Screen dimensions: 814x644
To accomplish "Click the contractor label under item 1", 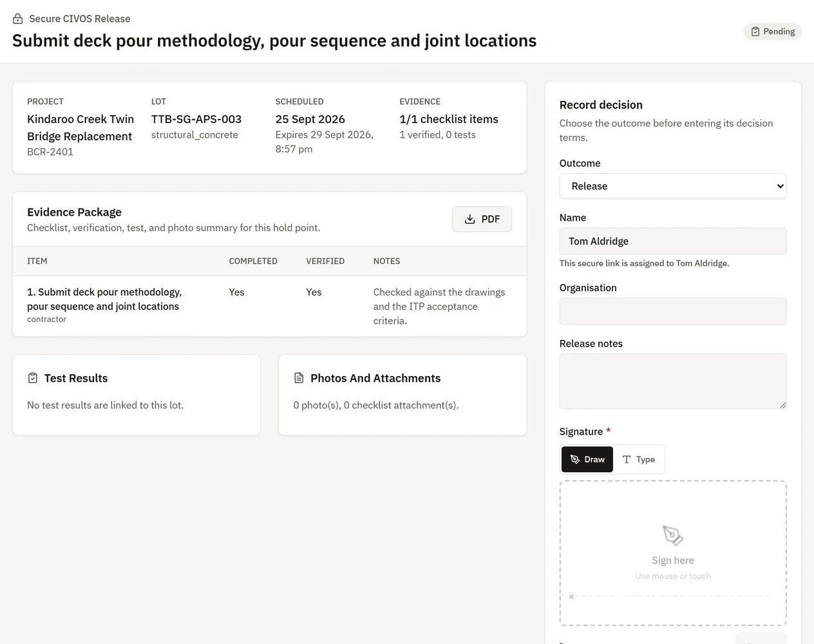I will (x=46, y=319).
